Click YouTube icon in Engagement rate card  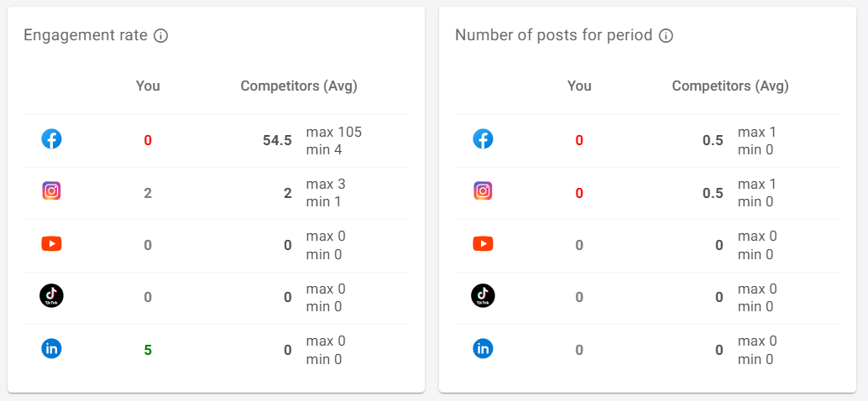point(51,243)
